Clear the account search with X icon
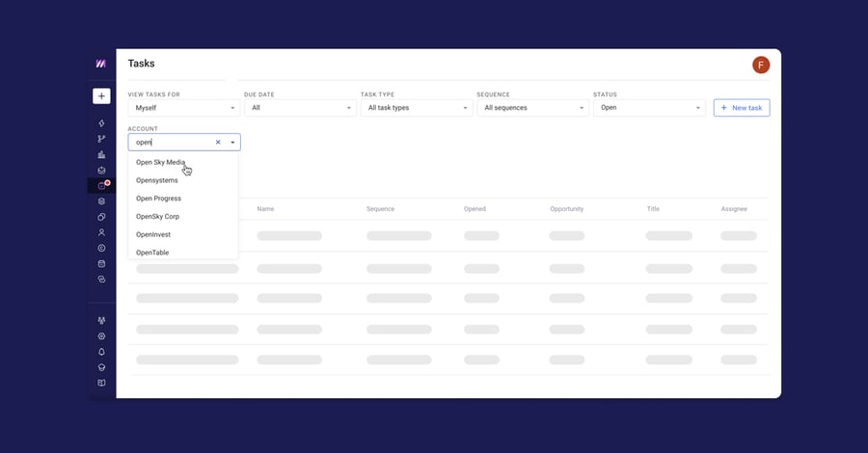868x453 pixels. click(218, 143)
